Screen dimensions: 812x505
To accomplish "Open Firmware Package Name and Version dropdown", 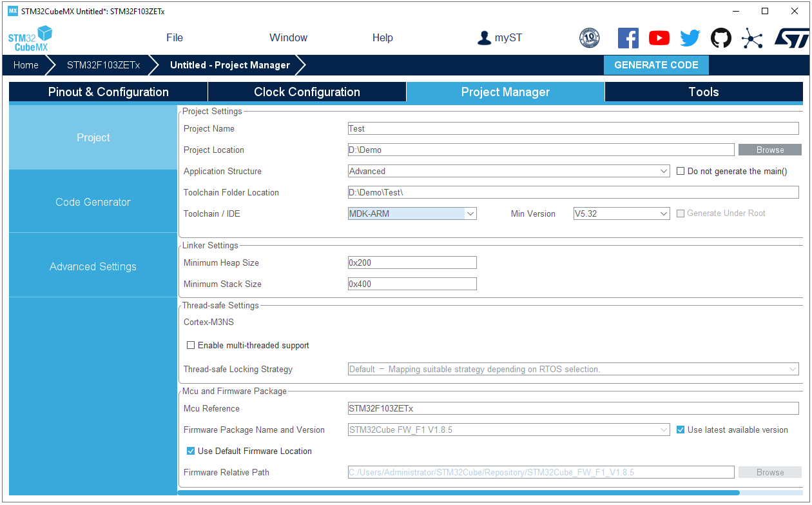I will (508, 430).
